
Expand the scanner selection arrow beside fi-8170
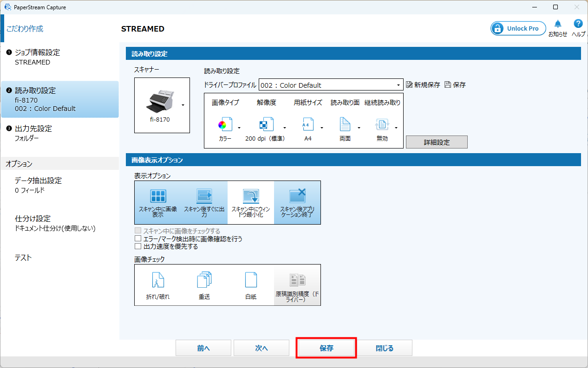(x=183, y=105)
